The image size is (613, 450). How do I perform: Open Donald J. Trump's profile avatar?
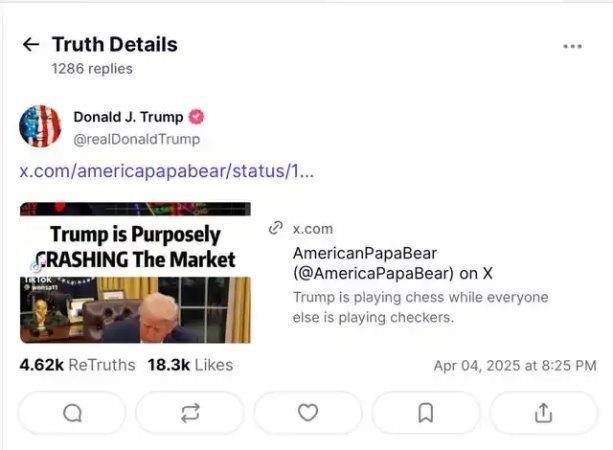[x=40, y=127]
